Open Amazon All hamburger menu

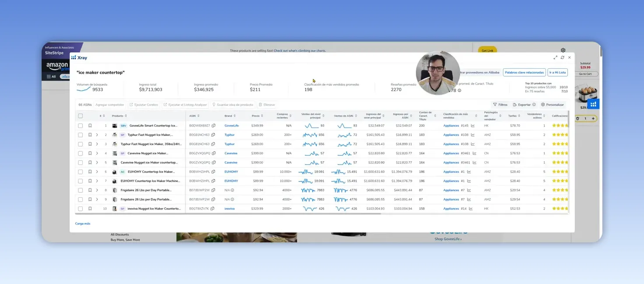pyautogui.click(x=51, y=77)
